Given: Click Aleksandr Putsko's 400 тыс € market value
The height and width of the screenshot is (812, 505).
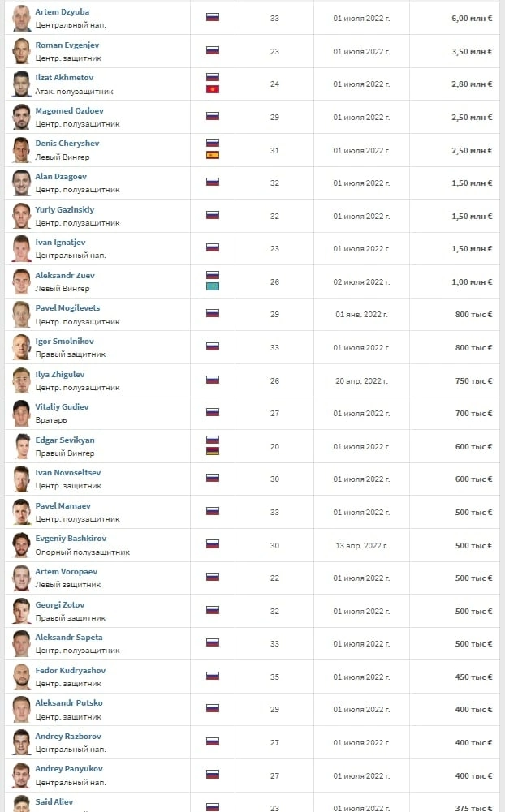Looking at the screenshot, I should (x=473, y=709).
